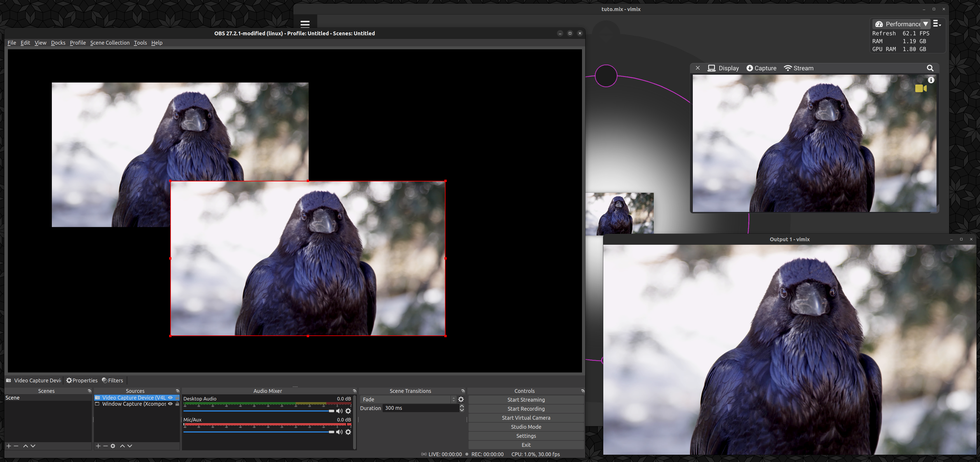Remove the selected scene with the minus icon

tap(16, 446)
